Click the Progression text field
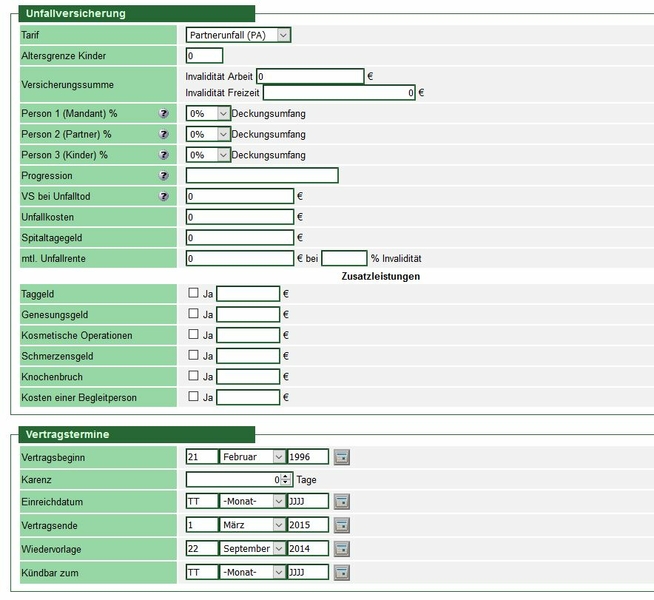 coord(262,176)
